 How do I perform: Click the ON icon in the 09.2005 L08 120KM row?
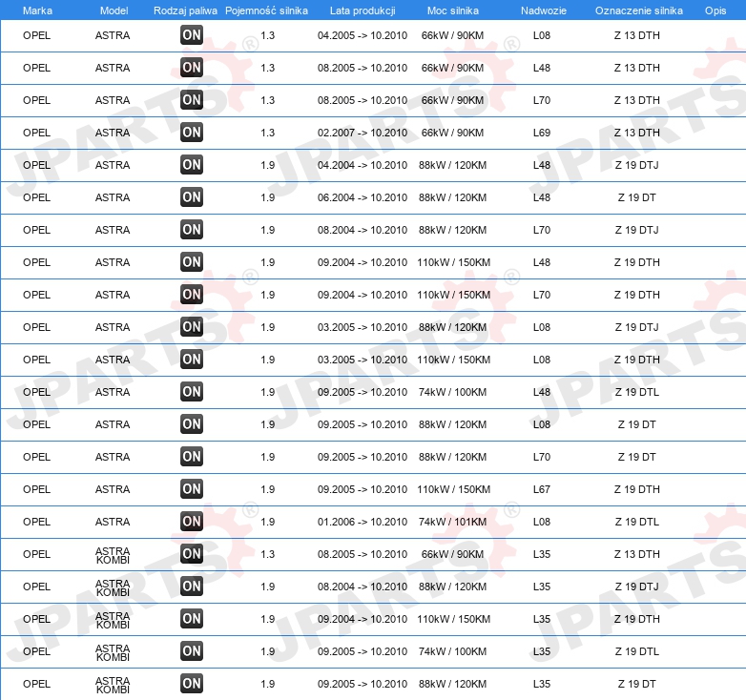pyautogui.click(x=192, y=423)
